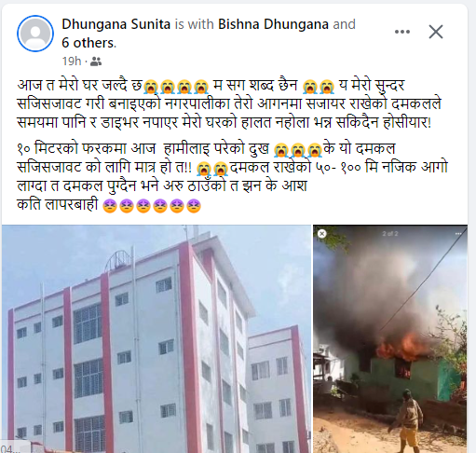This screenshot has height=453, width=476.
Task: Click the dizzy-face emojis after कति लापरबाही
Action: pyautogui.click(x=152, y=206)
